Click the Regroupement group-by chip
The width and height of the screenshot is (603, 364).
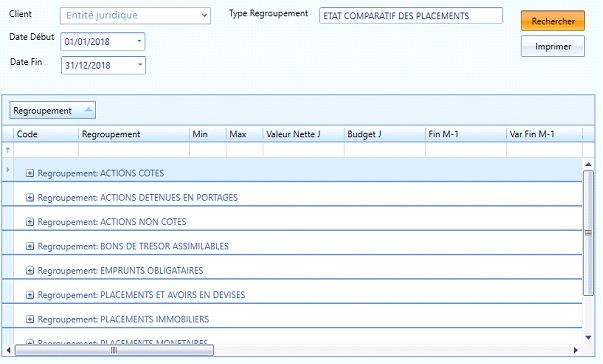[x=52, y=110]
